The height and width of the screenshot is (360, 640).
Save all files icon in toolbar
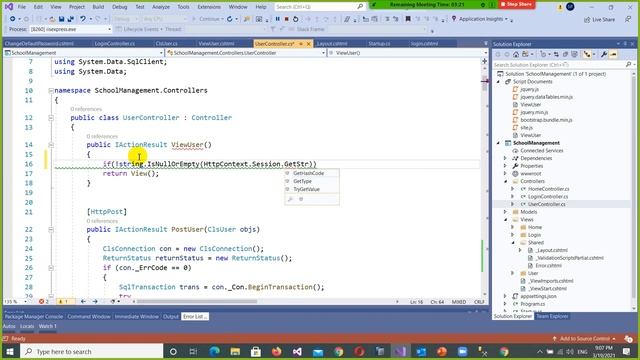pyautogui.click(x=70, y=19)
